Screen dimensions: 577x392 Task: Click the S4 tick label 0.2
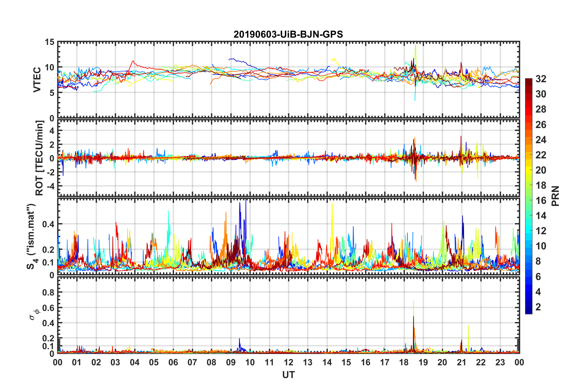click(x=48, y=250)
